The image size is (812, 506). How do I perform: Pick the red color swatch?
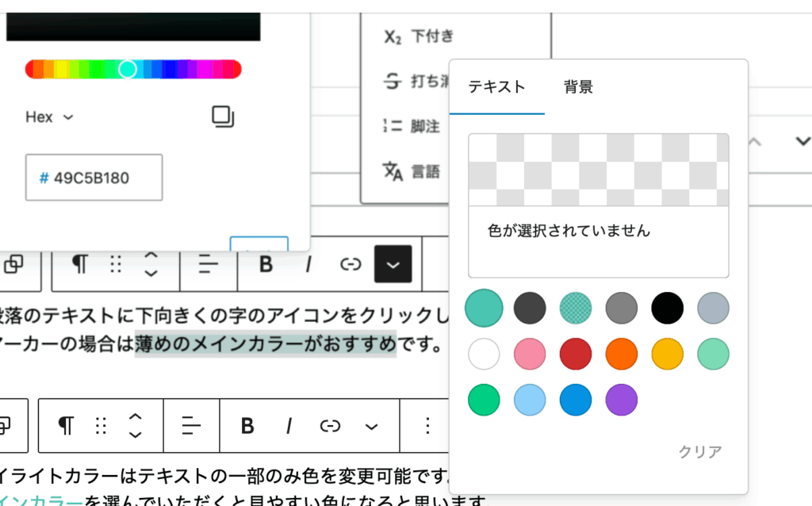575,355
